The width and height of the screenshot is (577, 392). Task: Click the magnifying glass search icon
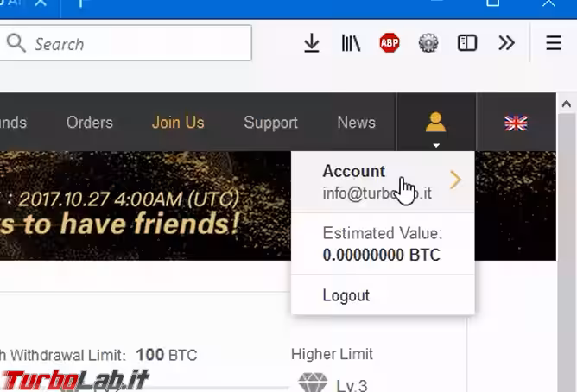pyautogui.click(x=16, y=43)
